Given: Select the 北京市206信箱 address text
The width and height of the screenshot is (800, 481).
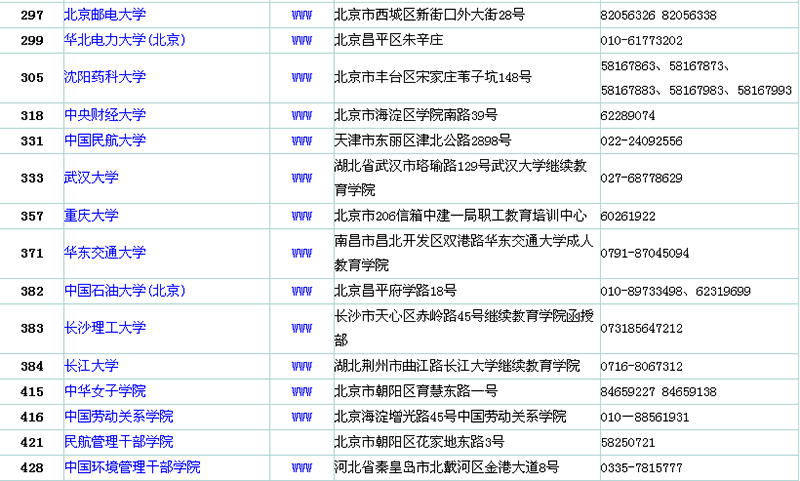Looking at the screenshot, I should (460, 216).
